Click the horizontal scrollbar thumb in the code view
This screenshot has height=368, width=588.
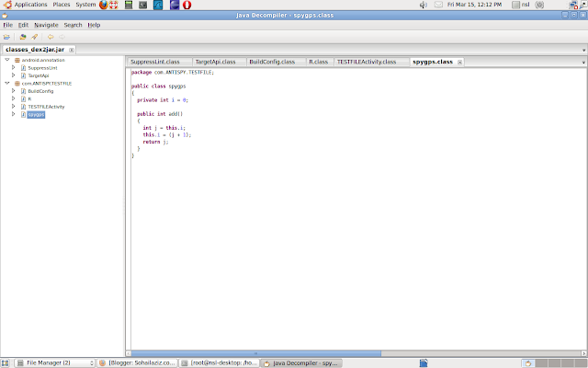256,353
